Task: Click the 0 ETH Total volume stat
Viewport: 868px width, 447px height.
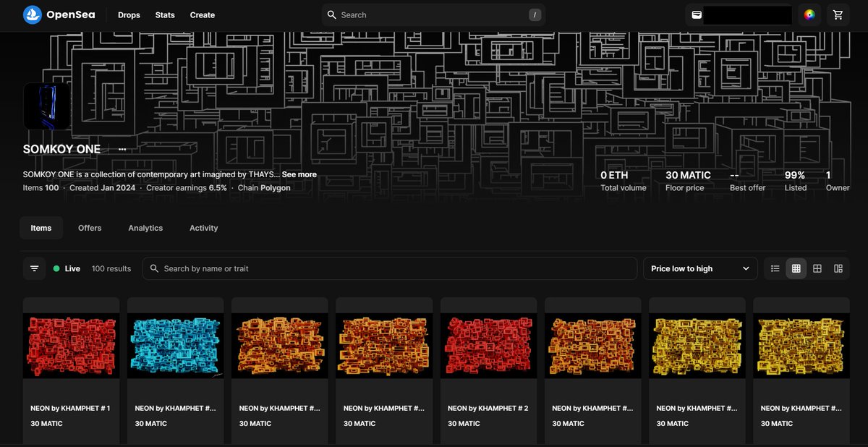Action: click(623, 181)
